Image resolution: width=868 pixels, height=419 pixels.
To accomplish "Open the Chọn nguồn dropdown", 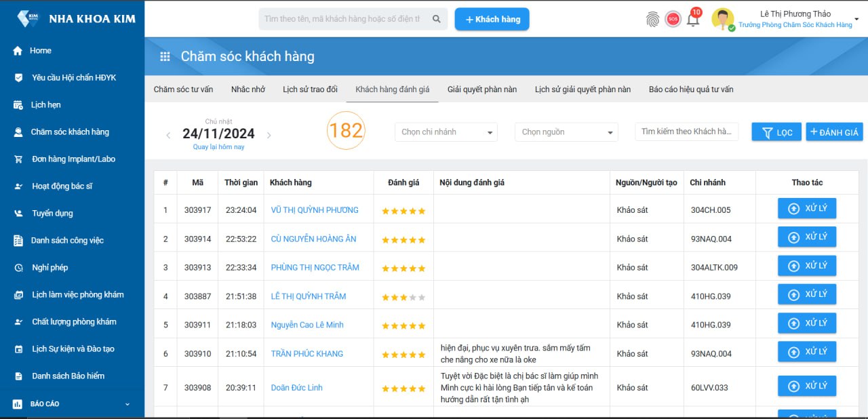I will 566,132.
